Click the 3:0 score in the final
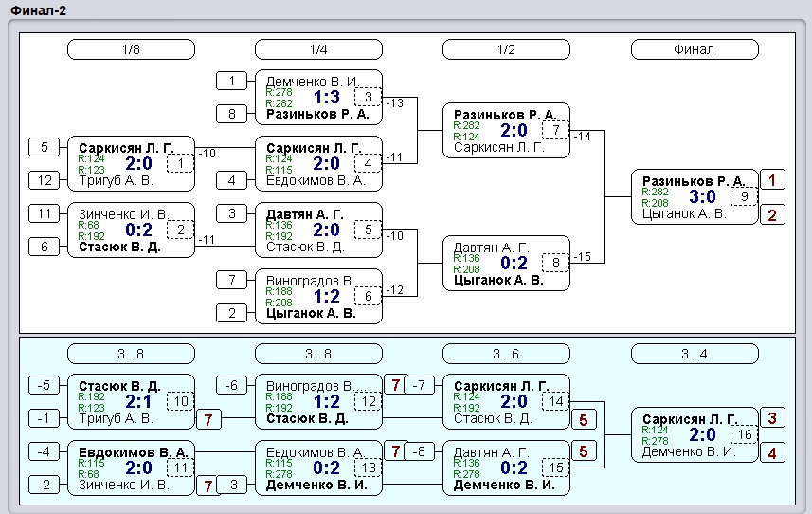The image size is (812, 514). click(x=702, y=196)
